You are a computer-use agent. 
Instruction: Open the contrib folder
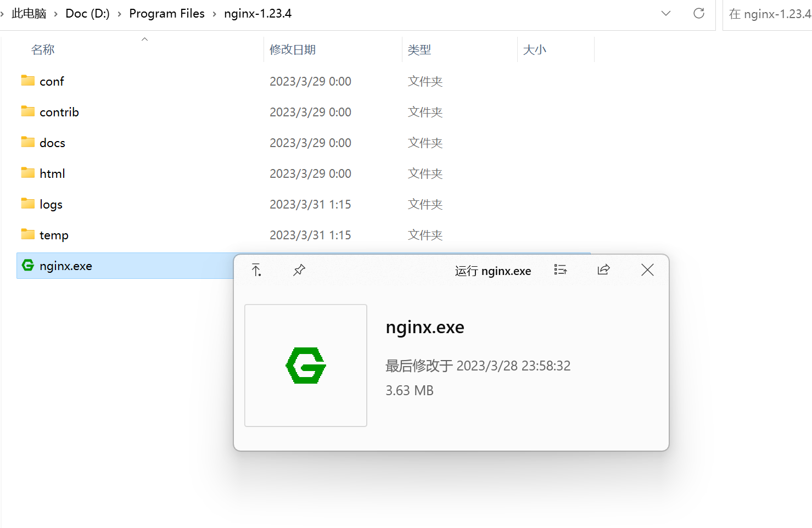click(x=59, y=111)
